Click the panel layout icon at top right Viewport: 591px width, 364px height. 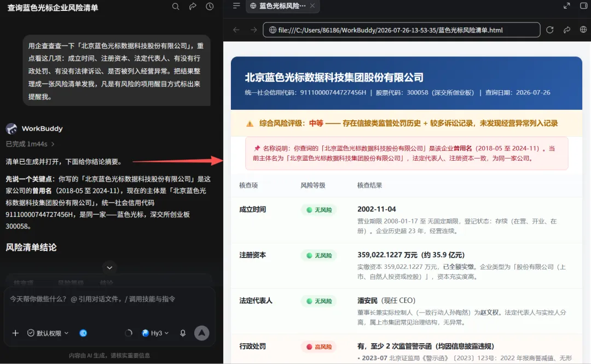(x=583, y=5)
